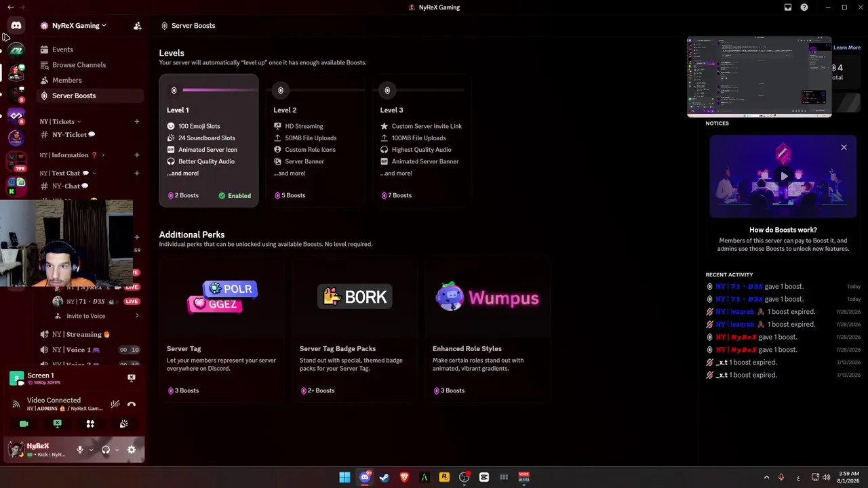Open the NyReX user profile avatar
The height and width of the screenshot is (488, 868).
(x=16, y=449)
